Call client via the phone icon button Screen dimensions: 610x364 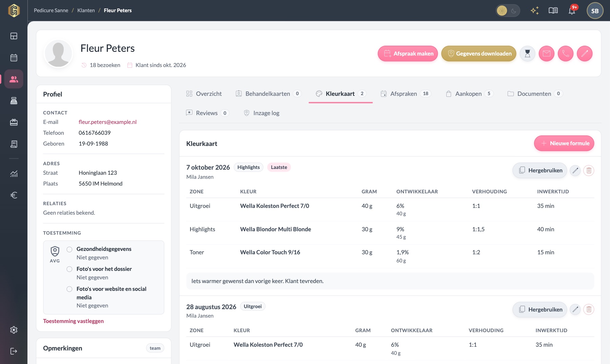(566, 53)
